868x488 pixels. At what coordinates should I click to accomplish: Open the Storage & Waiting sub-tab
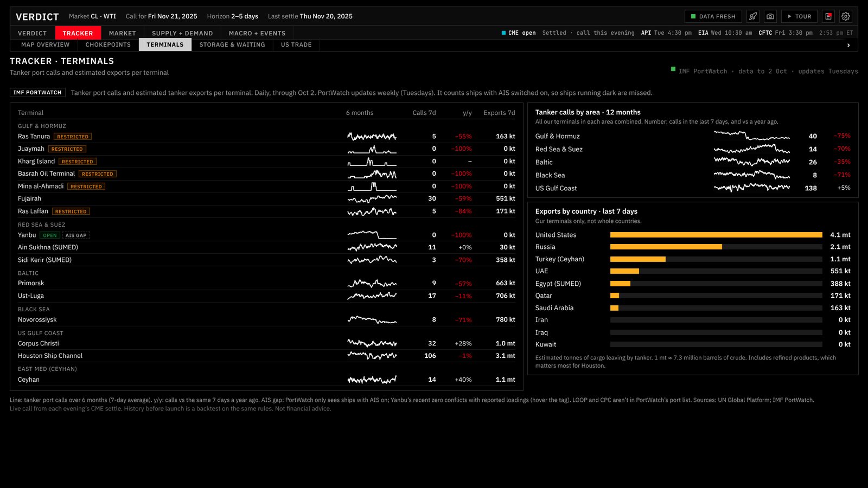232,45
